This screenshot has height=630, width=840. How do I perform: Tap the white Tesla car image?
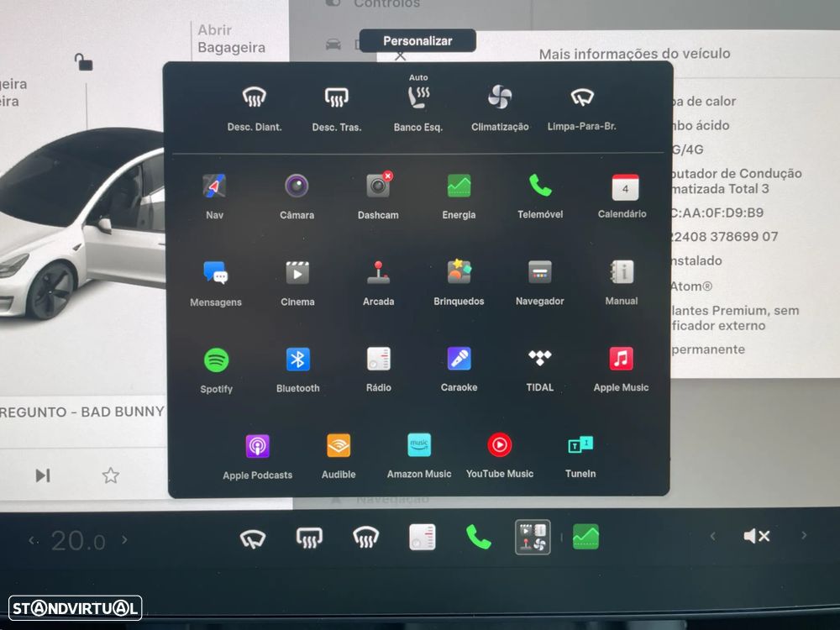tap(83, 224)
